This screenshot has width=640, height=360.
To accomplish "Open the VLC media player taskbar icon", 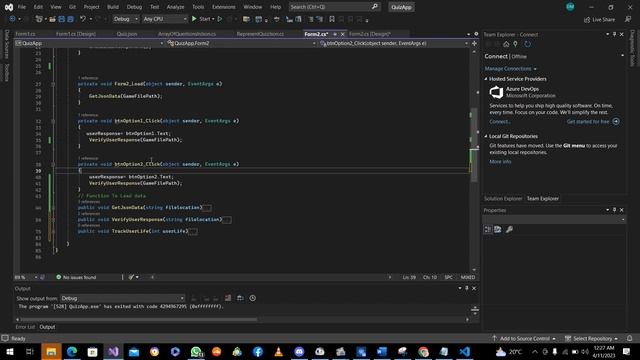I will pyautogui.click(x=278, y=351).
